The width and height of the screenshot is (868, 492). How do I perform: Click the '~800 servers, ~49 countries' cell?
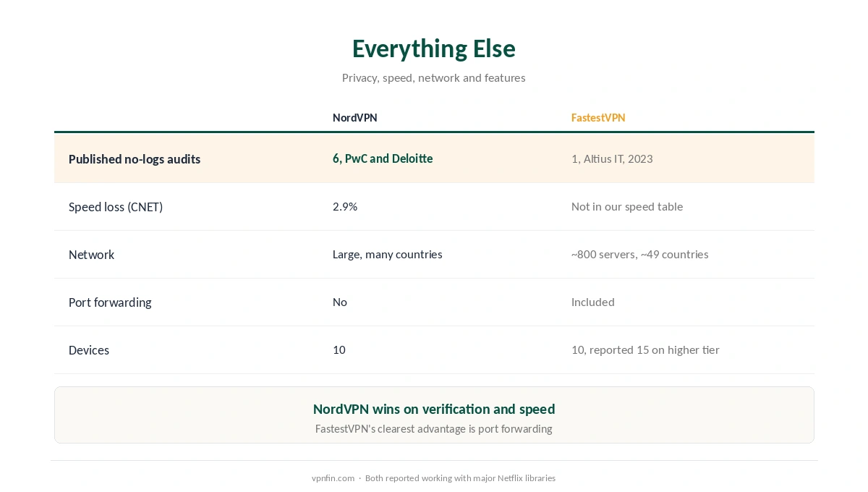click(639, 254)
